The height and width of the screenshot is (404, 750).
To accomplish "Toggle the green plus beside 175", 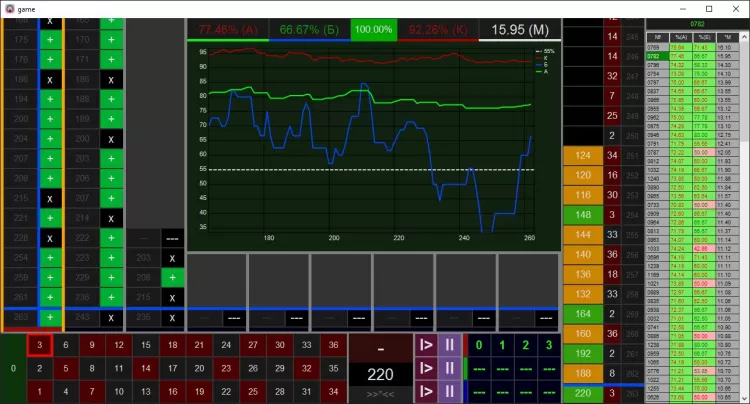I will point(50,41).
